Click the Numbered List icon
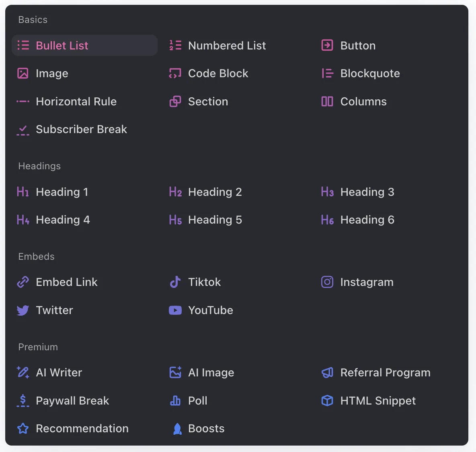 pos(175,45)
